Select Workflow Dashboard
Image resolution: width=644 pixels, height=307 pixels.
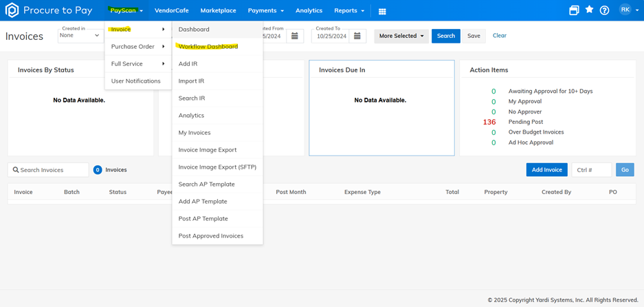pyautogui.click(x=217, y=47)
